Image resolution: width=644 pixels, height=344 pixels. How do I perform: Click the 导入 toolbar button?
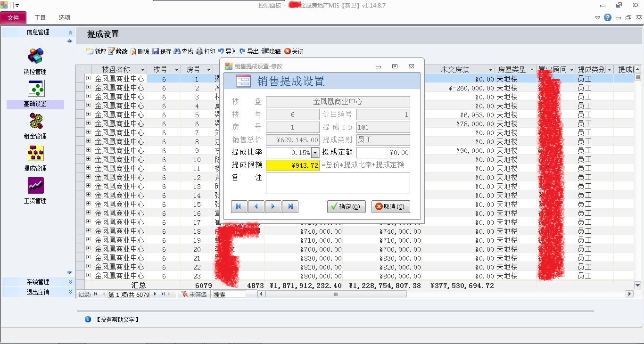tap(227, 51)
